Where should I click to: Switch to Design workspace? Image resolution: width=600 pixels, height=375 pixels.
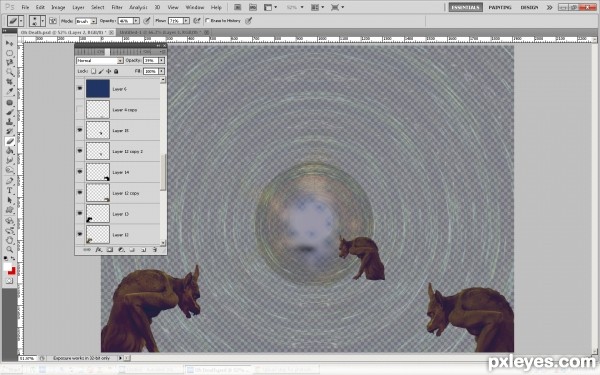tap(529, 7)
